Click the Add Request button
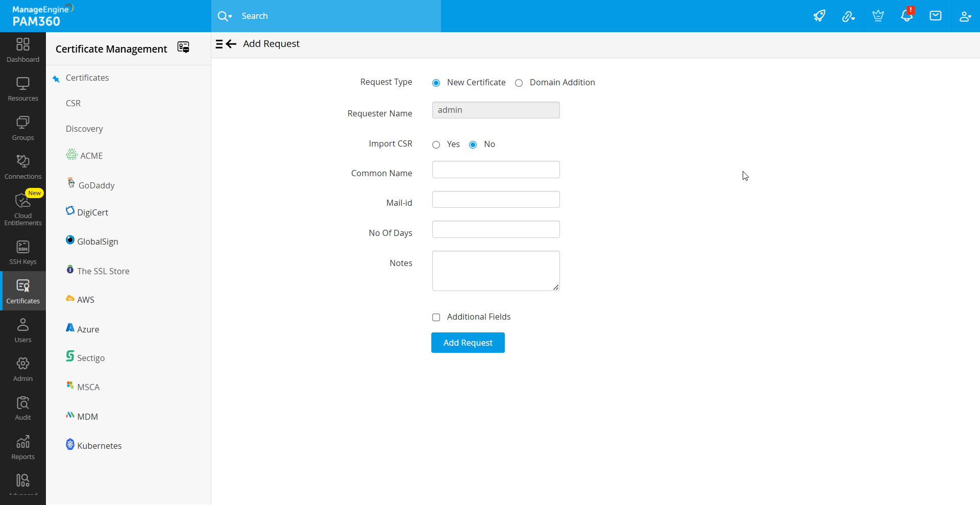Screen dimensions: 980x505 point(468,343)
